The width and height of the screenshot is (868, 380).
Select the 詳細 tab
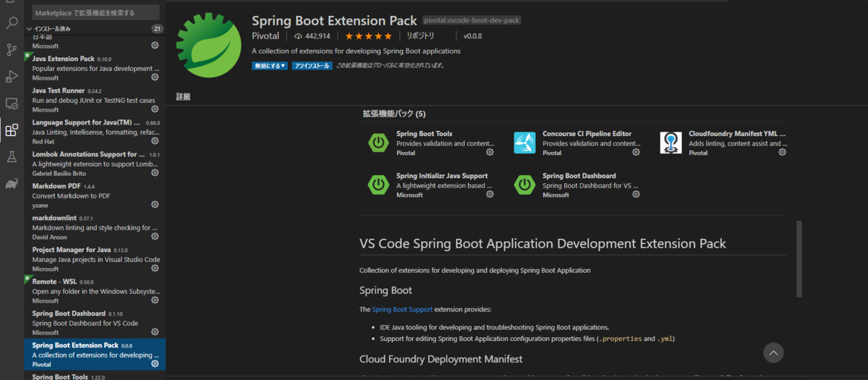pyautogui.click(x=184, y=96)
